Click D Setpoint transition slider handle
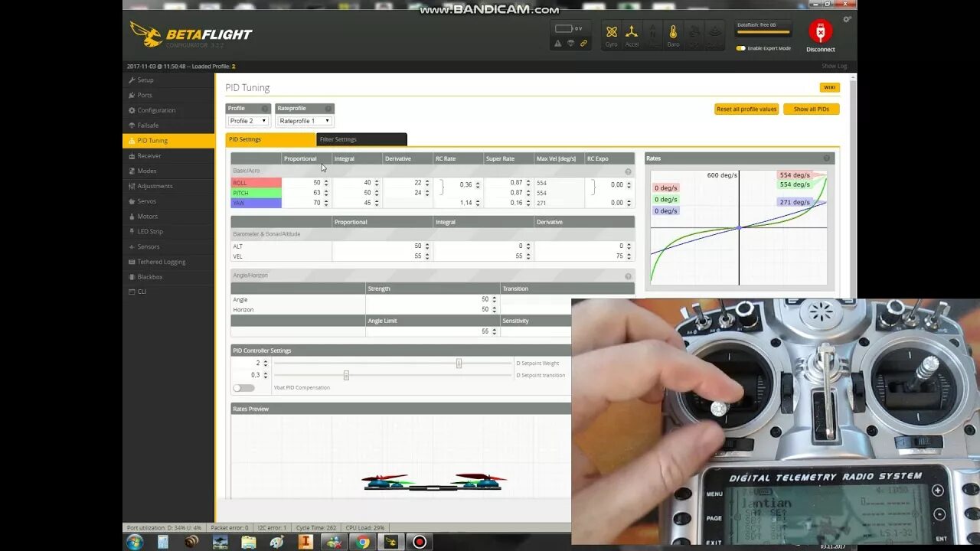 pyautogui.click(x=346, y=375)
